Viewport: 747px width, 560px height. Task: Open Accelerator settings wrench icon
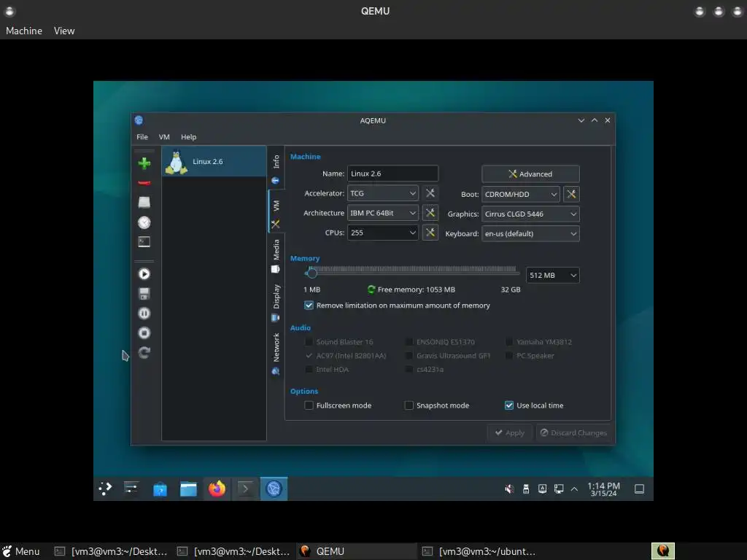(430, 193)
